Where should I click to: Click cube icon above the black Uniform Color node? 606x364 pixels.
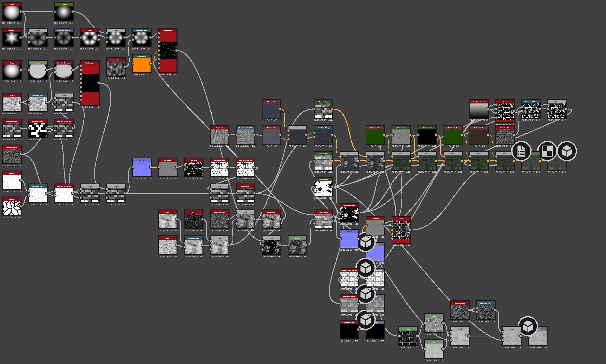click(366, 320)
